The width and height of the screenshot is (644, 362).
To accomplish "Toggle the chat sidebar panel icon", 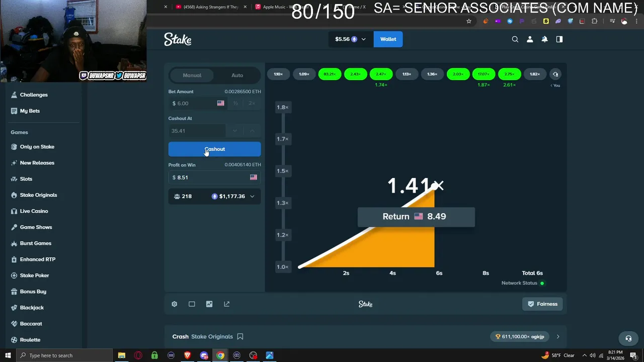I will tap(559, 39).
